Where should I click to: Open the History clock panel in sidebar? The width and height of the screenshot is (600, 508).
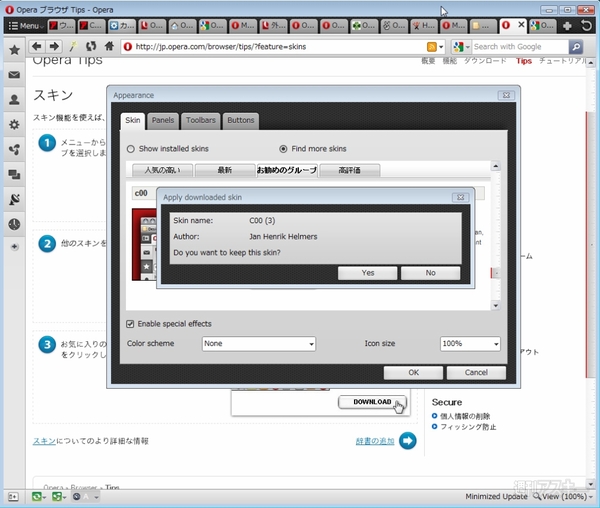(14, 224)
